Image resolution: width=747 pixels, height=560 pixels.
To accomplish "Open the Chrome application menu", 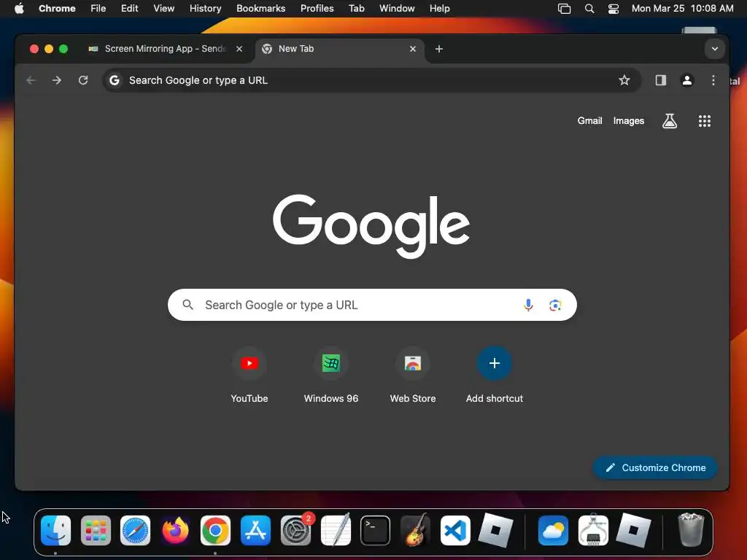I will (x=57, y=9).
